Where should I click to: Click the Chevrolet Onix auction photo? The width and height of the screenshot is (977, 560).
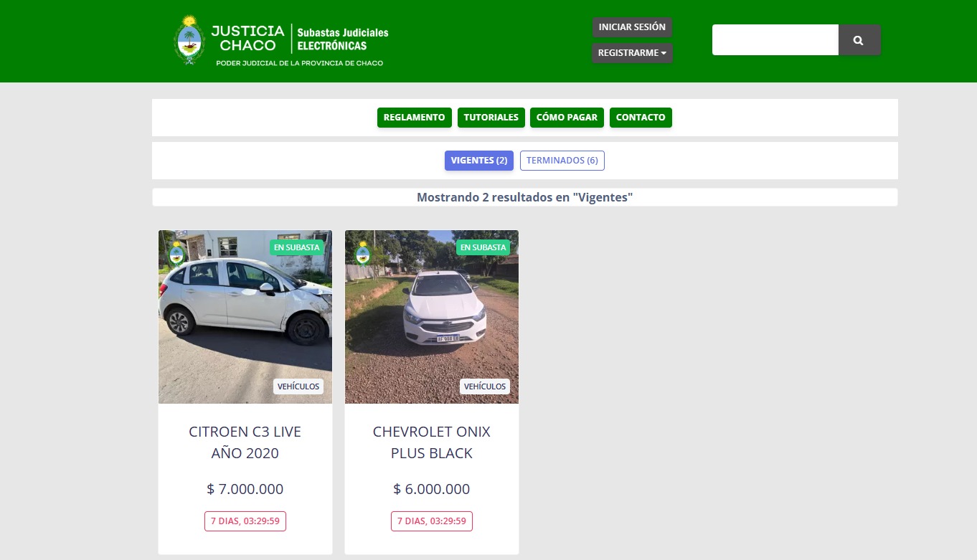(x=431, y=316)
